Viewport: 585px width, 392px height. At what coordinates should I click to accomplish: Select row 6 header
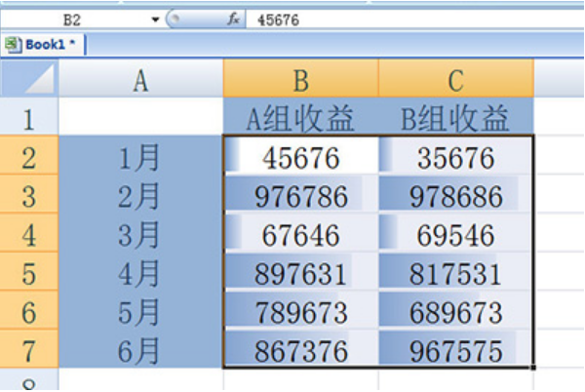pyautogui.click(x=29, y=310)
